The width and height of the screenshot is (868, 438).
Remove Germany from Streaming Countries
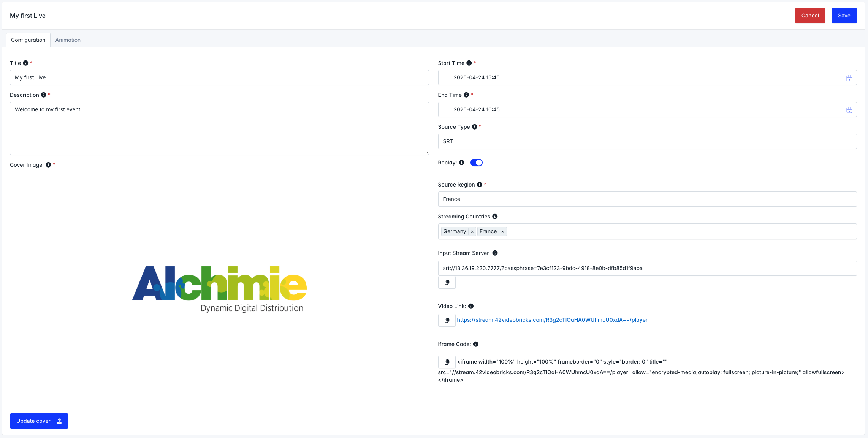coord(472,232)
